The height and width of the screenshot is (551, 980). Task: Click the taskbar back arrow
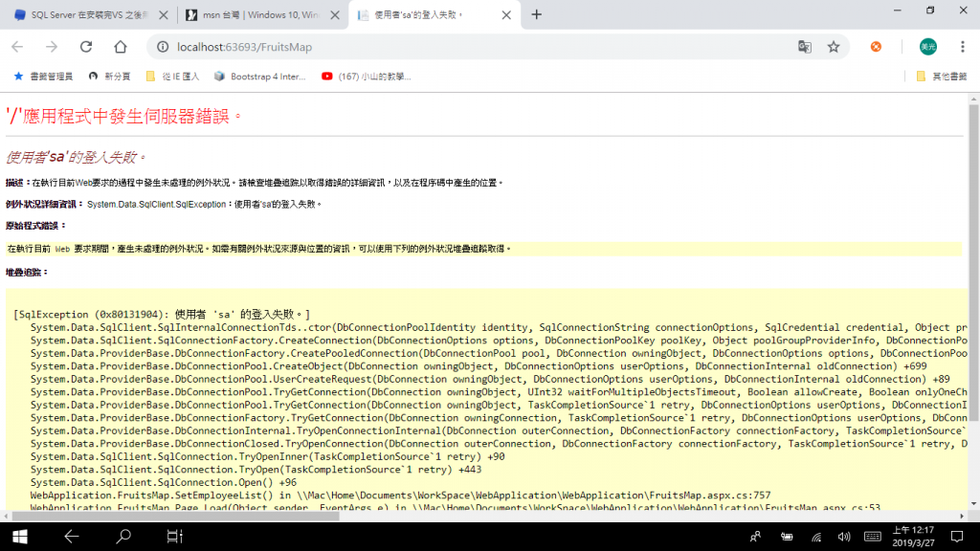71,537
